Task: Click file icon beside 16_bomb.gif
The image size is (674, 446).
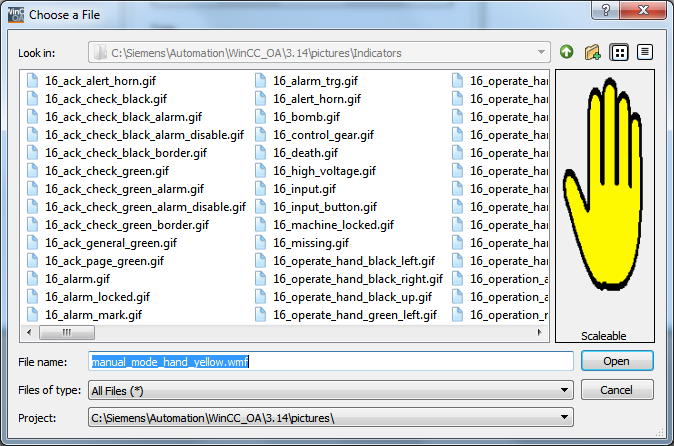Action: click(260, 116)
